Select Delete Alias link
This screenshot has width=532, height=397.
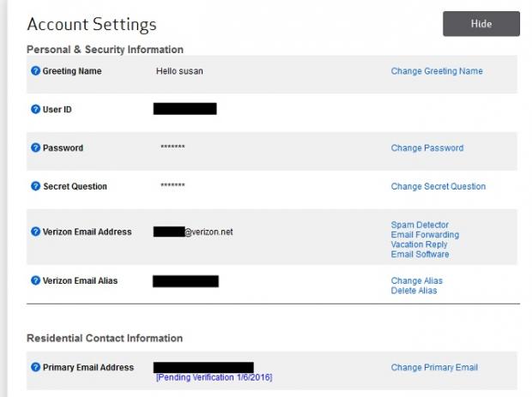[414, 291]
